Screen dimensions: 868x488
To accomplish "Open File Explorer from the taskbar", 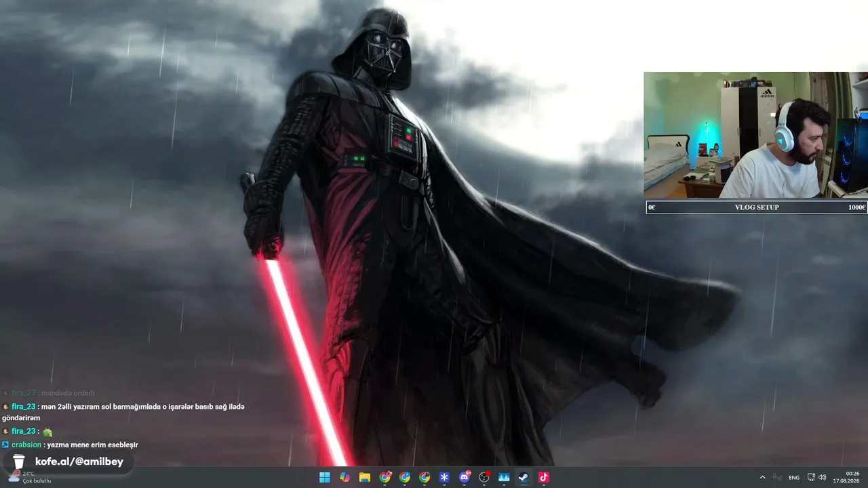I will pos(365,477).
